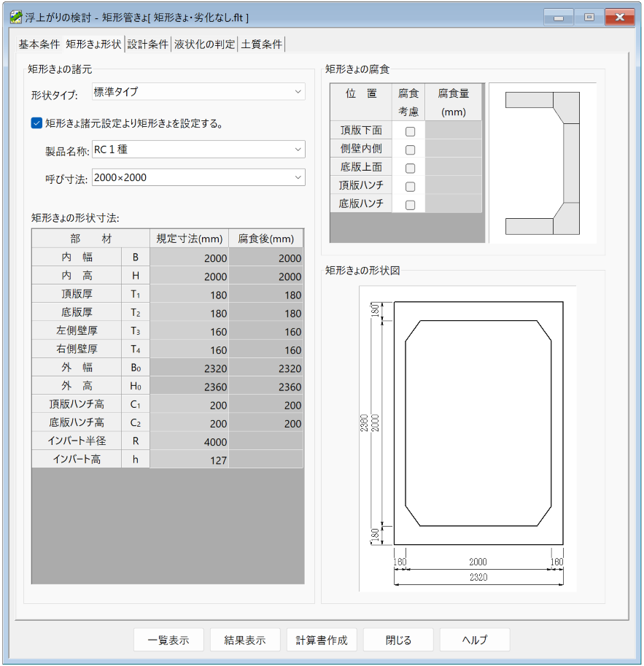The height and width of the screenshot is (666, 644).
Task: Click 頂版ハンチ高 C₁ 規定寸法 cell
Action: (189, 404)
